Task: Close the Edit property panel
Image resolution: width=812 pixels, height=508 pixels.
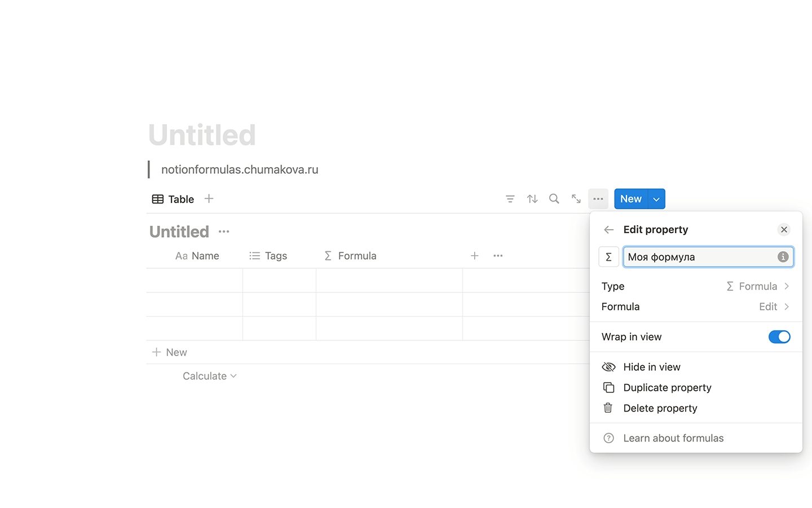Action: (x=784, y=230)
